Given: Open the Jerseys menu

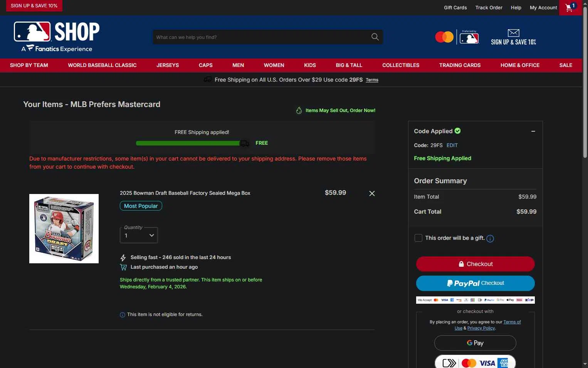Looking at the screenshot, I should click(x=168, y=65).
